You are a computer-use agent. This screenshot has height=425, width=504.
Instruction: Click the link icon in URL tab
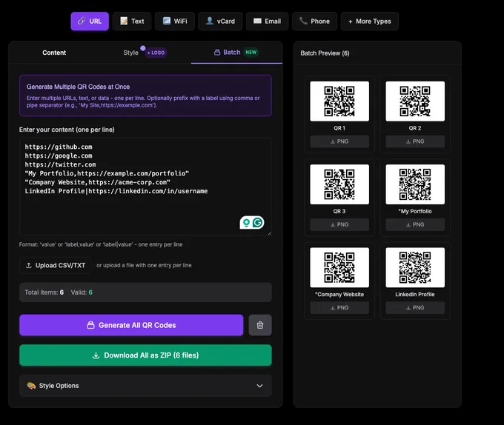(82, 21)
